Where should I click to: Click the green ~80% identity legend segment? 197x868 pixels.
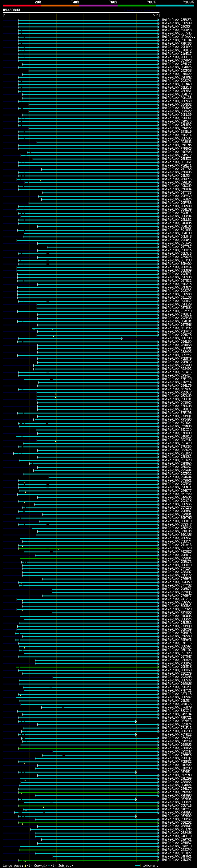pyautogui.click(x=137, y=6)
